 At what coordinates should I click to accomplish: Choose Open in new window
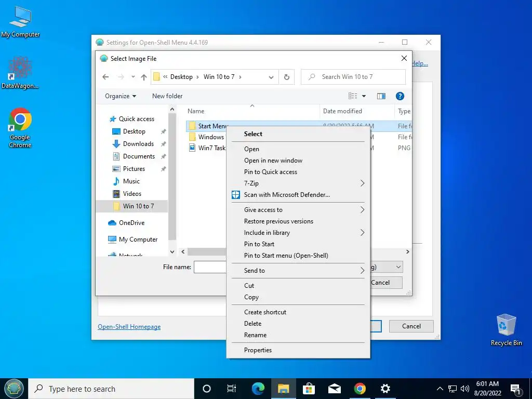pyautogui.click(x=298, y=161)
